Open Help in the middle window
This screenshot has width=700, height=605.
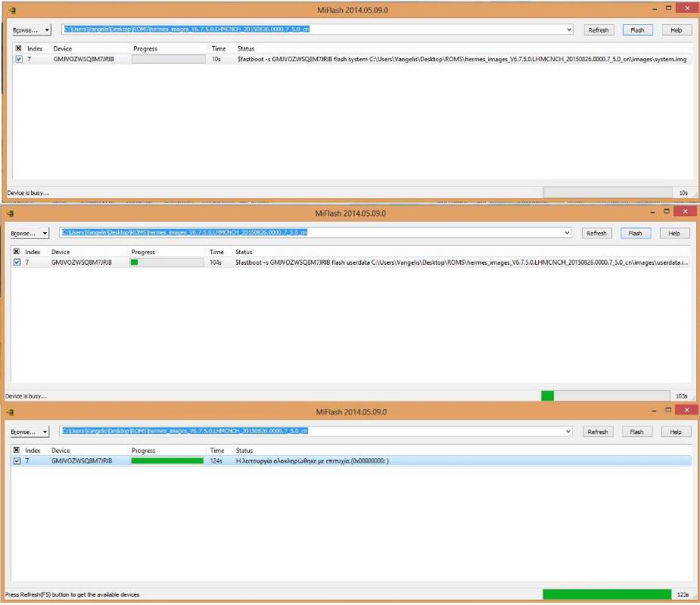(674, 233)
